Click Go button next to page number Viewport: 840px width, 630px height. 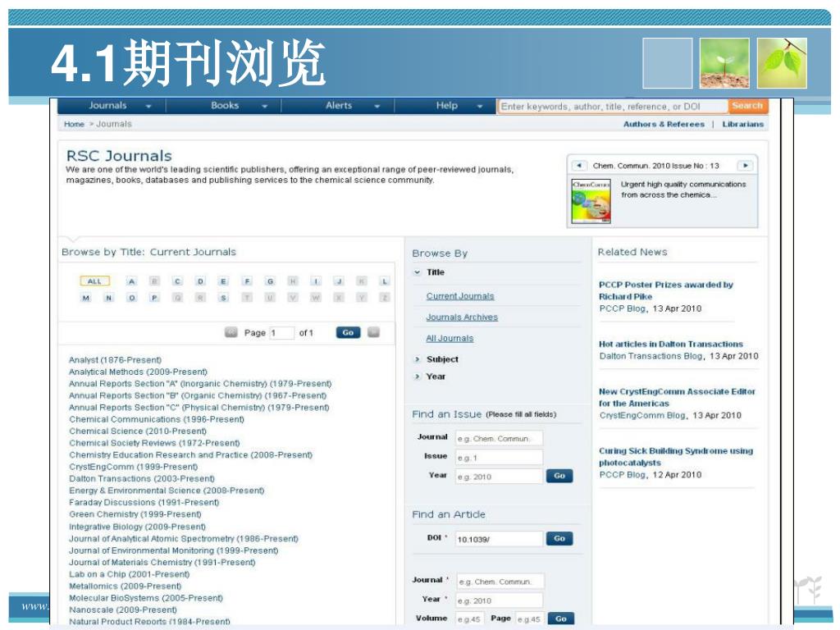(348, 333)
